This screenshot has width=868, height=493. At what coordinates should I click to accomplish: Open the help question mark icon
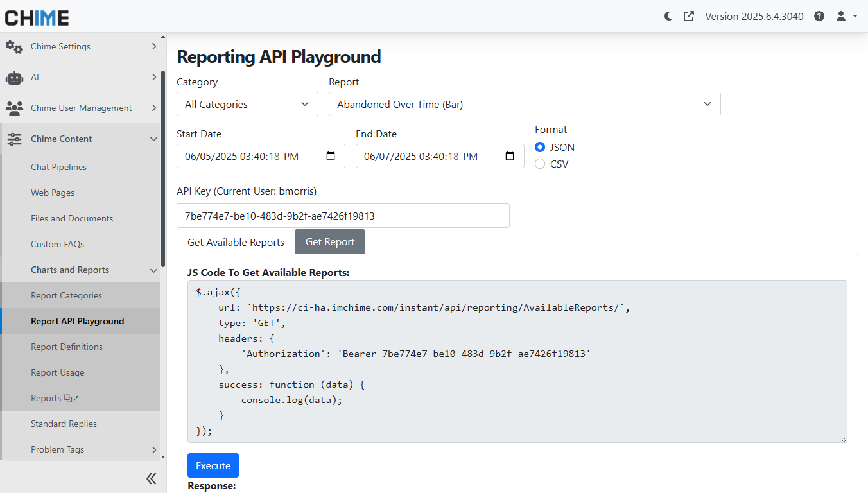point(819,16)
